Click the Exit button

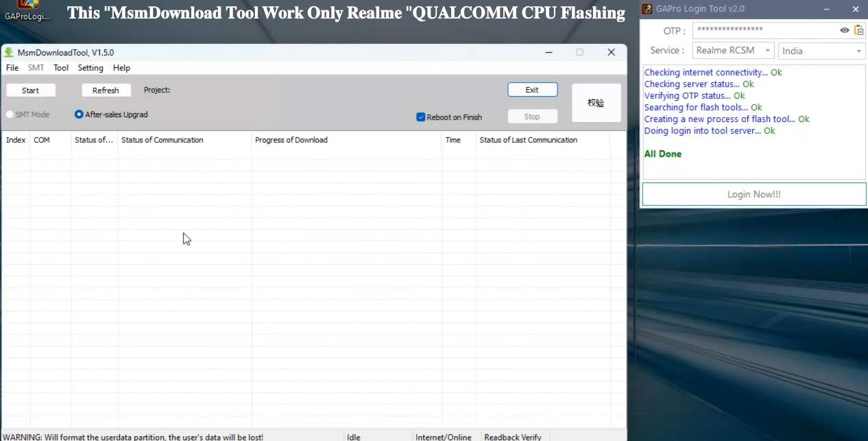pyautogui.click(x=532, y=90)
